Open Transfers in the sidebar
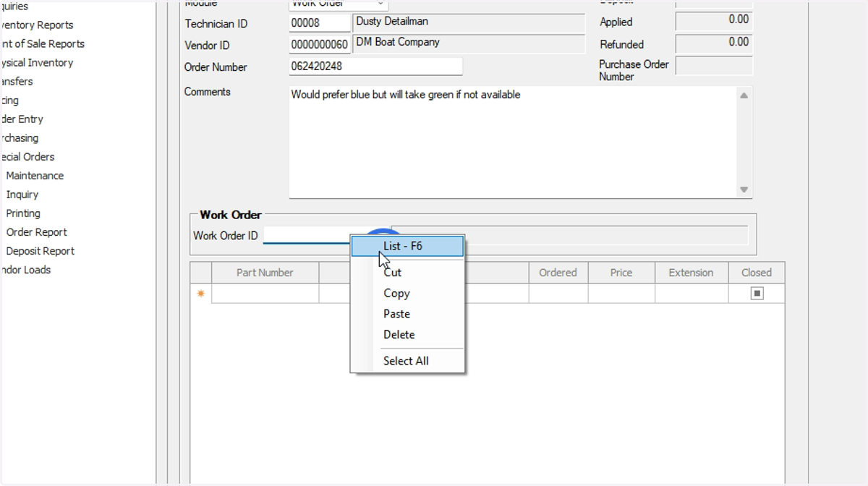 pyautogui.click(x=17, y=81)
